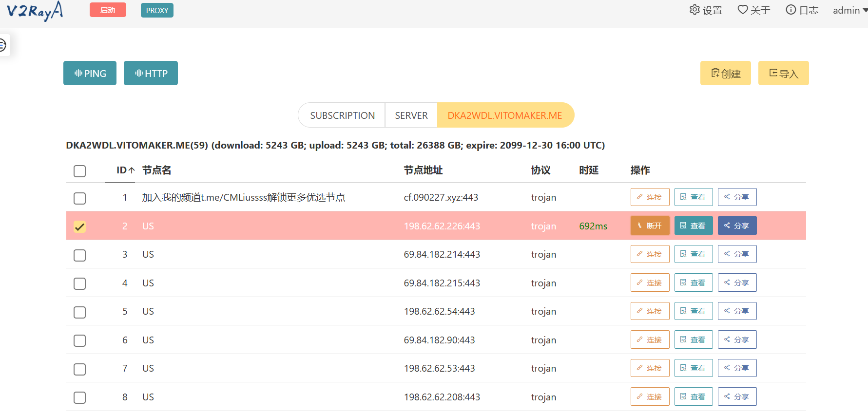Share node 6 at 69.84.182.90
This screenshot has width=868, height=414.
pyautogui.click(x=737, y=339)
